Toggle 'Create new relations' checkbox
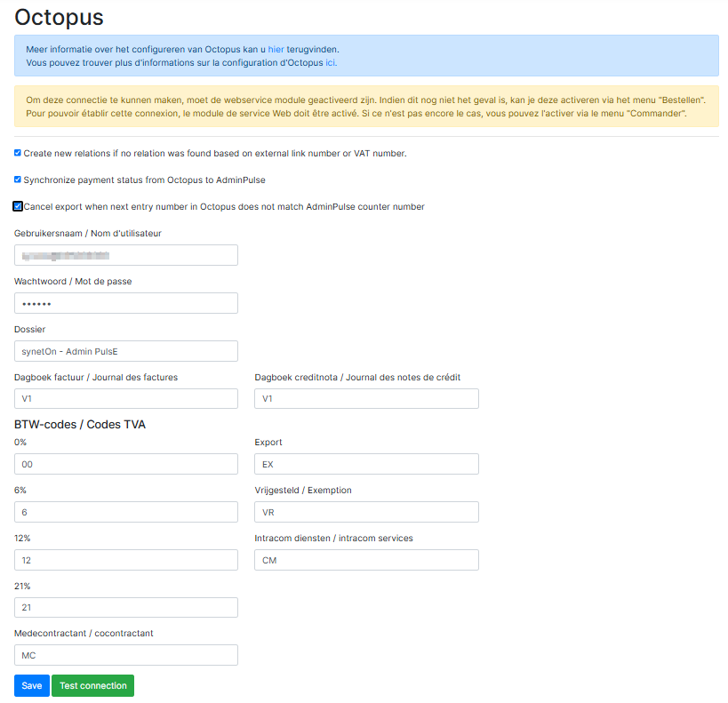 [x=18, y=153]
